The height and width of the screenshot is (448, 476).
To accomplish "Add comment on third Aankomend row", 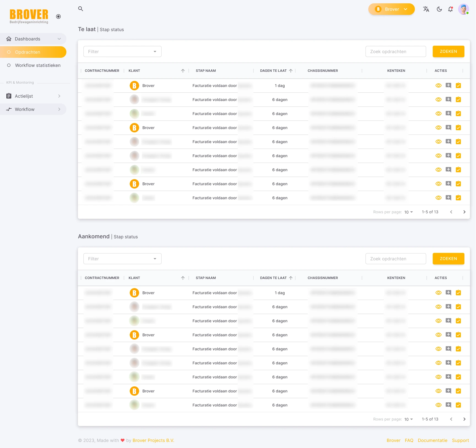I will pos(448,321).
